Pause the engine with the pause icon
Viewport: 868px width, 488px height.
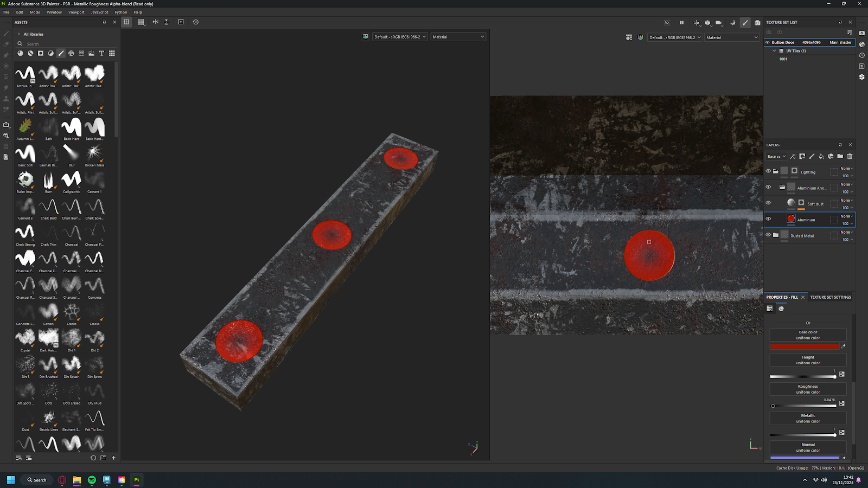coord(682,23)
